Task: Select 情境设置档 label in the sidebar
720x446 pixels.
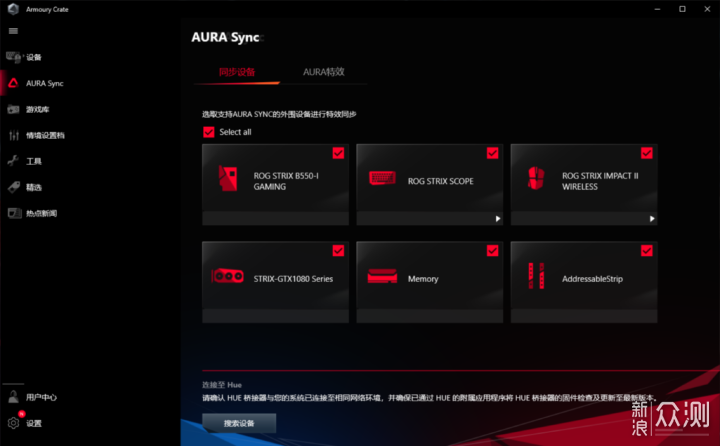Action: point(45,135)
